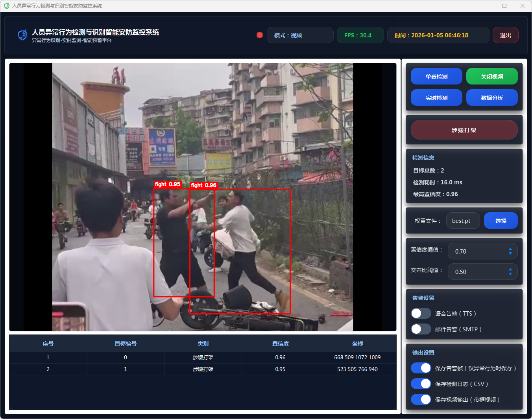The height and width of the screenshot is (419, 532).
Task: Click the shield logo icon in header
Action: [x=22, y=35]
